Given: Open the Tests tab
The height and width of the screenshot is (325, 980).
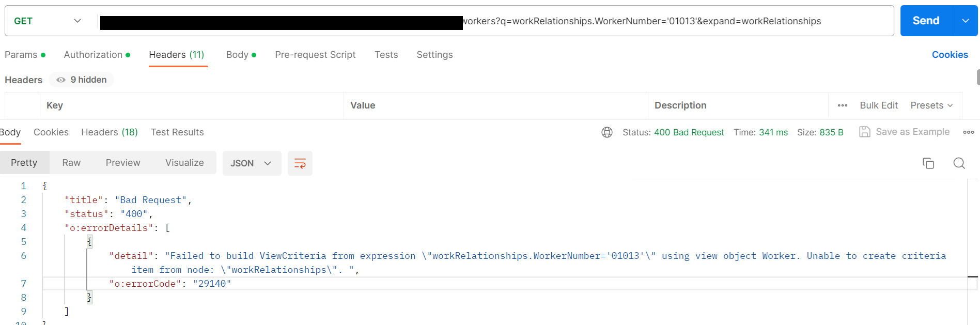Looking at the screenshot, I should pyautogui.click(x=386, y=55).
